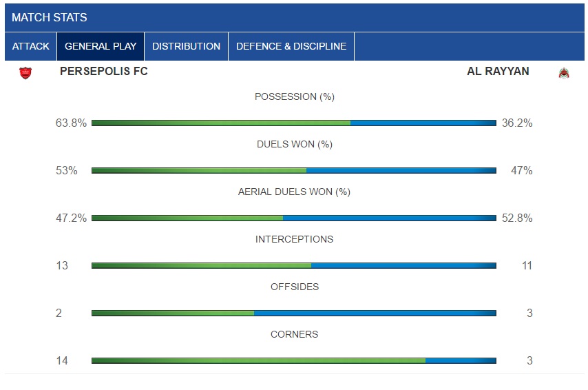
Task: Click the Persepolis FC club crest icon
Action: coord(25,72)
